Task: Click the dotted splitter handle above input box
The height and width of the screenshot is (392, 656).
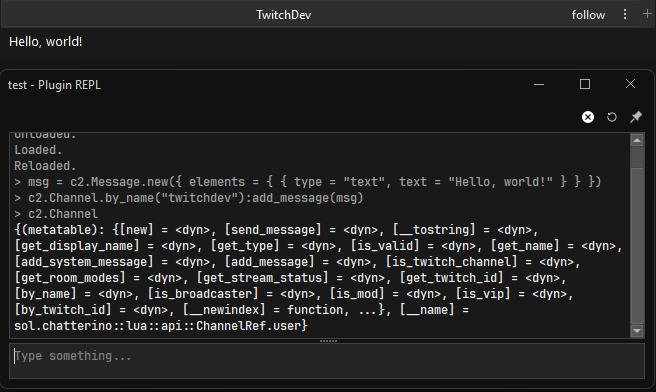Action: pyautogui.click(x=328, y=341)
